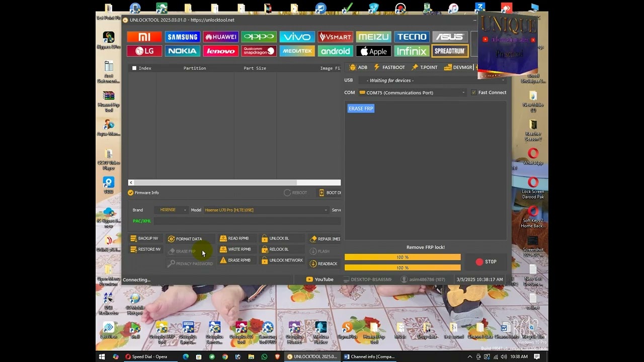Select the Vivo brand logo
This screenshot has width=644, height=362.
click(297, 37)
